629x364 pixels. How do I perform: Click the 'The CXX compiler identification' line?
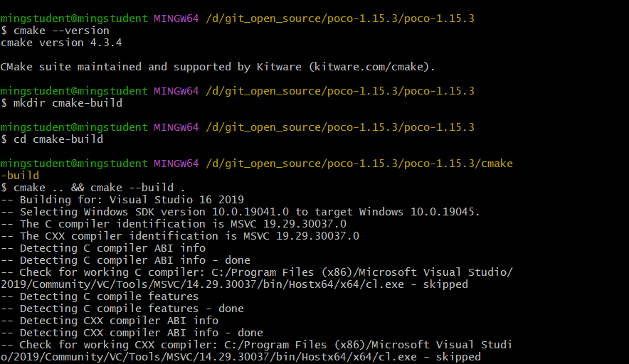(180, 236)
